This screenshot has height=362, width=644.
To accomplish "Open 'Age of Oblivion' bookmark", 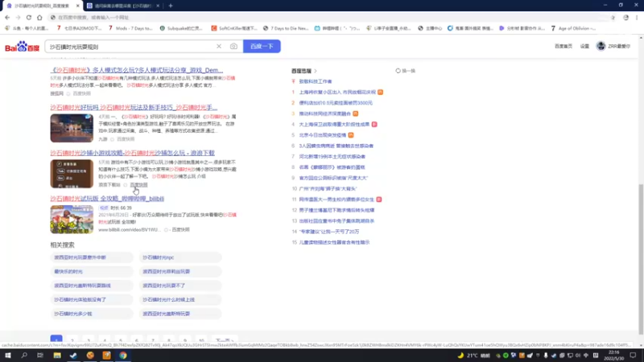I will click(573, 28).
